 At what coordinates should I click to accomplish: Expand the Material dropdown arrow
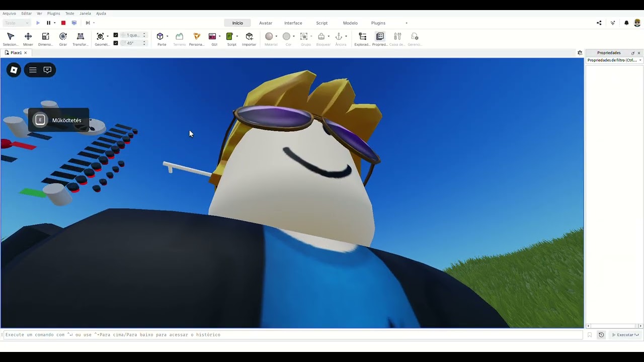click(276, 36)
